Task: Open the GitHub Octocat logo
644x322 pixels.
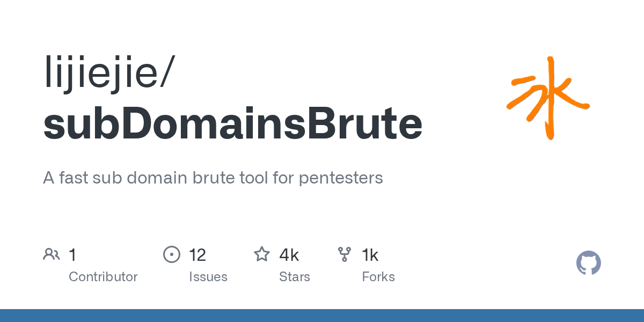Action: click(588, 264)
